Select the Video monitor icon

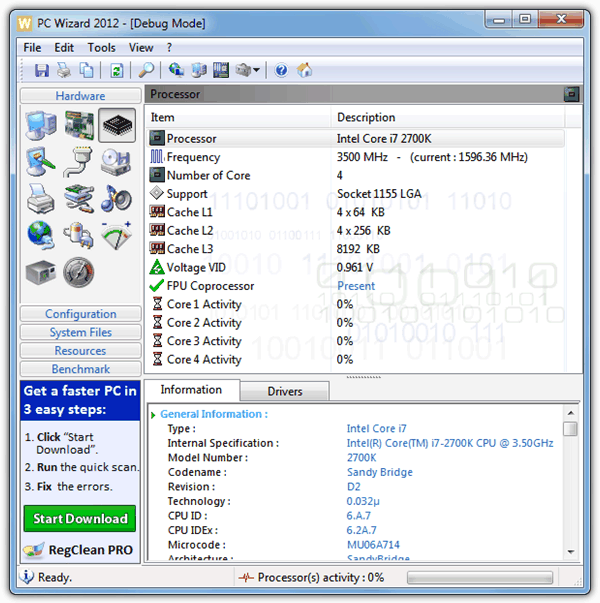(41, 162)
